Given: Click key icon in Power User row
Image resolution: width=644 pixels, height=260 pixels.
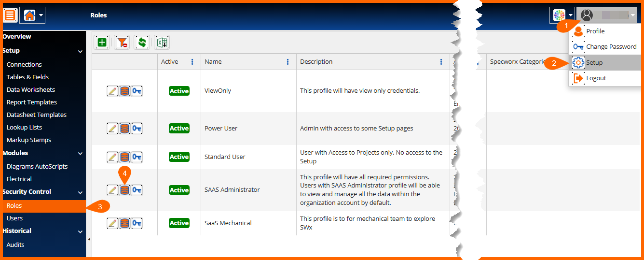Looking at the screenshot, I should [x=137, y=128].
